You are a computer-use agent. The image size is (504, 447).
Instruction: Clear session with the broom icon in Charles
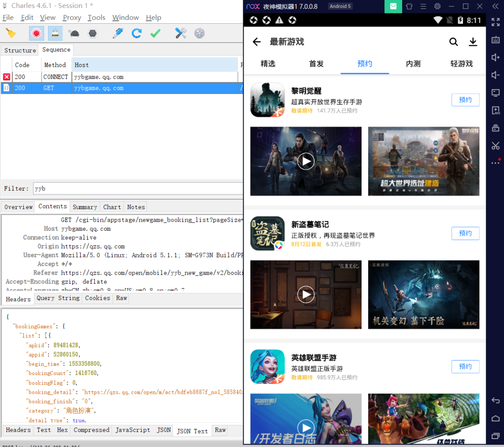click(x=11, y=33)
